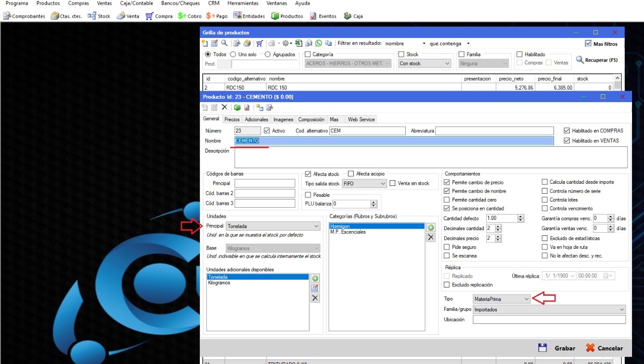Click the edit product icon in Grilla de productos
This screenshot has height=364, width=644.
[214, 43]
